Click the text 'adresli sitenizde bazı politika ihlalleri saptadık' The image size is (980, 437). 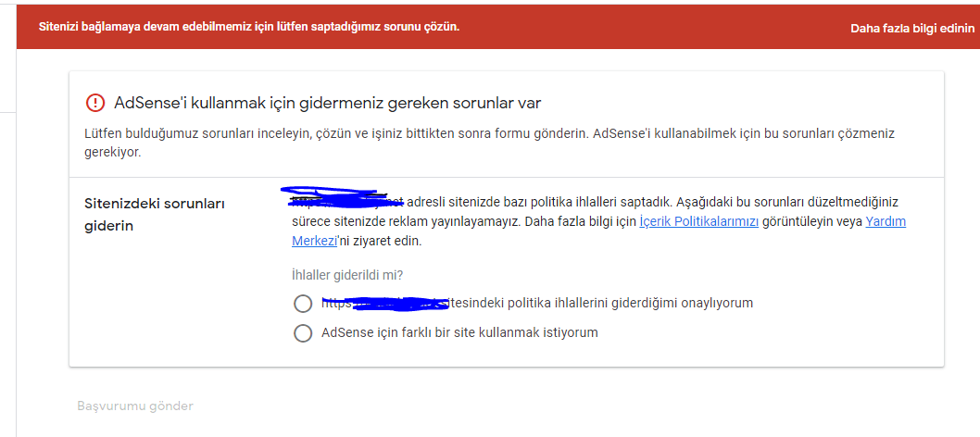(538, 202)
